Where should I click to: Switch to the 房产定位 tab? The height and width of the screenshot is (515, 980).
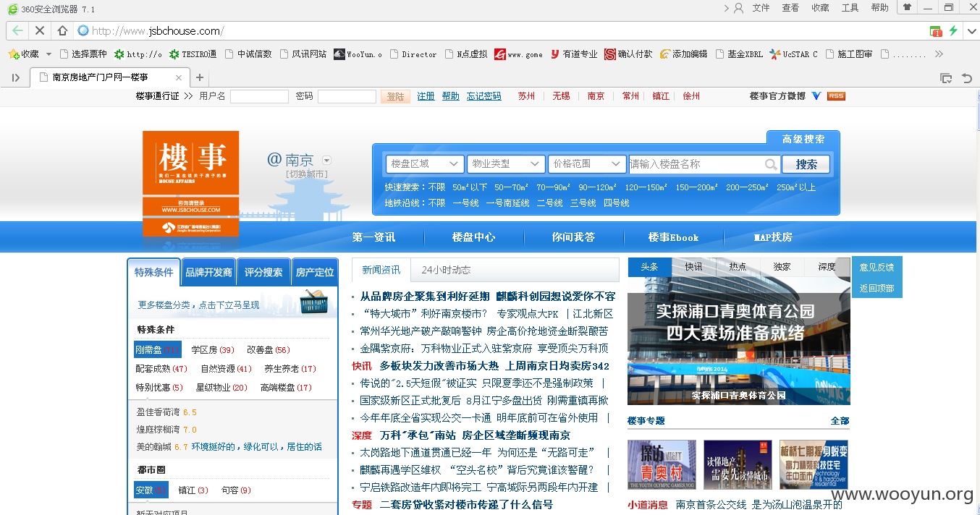pyautogui.click(x=315, y=273)
